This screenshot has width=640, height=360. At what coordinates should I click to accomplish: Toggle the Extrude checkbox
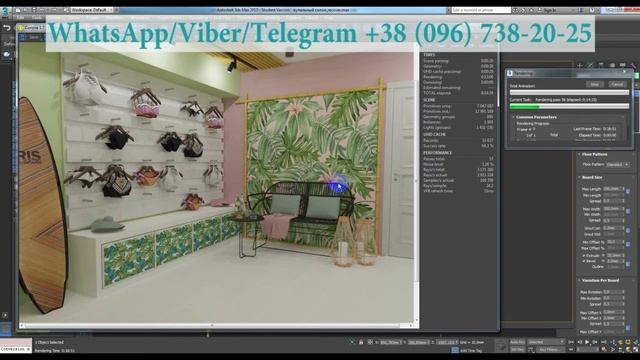(584, 256)
